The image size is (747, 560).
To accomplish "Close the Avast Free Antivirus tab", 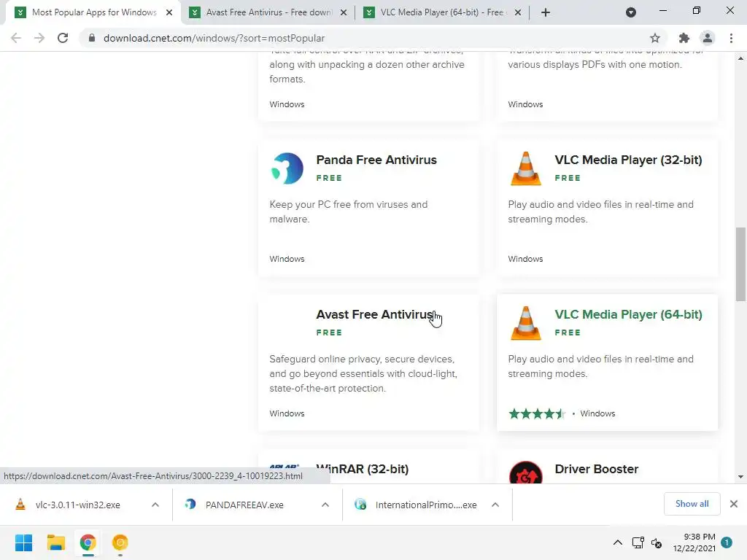I will pos(344,12).
